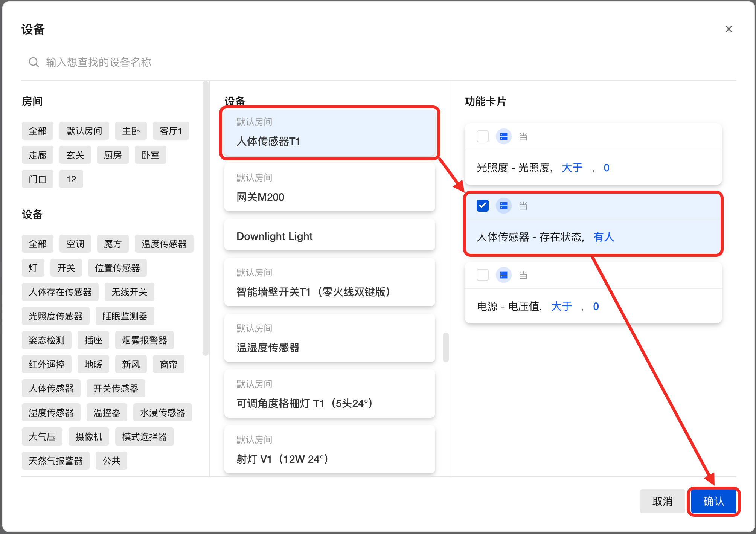
Task: Click the 确认 confirm button
Action: point(713,501)
